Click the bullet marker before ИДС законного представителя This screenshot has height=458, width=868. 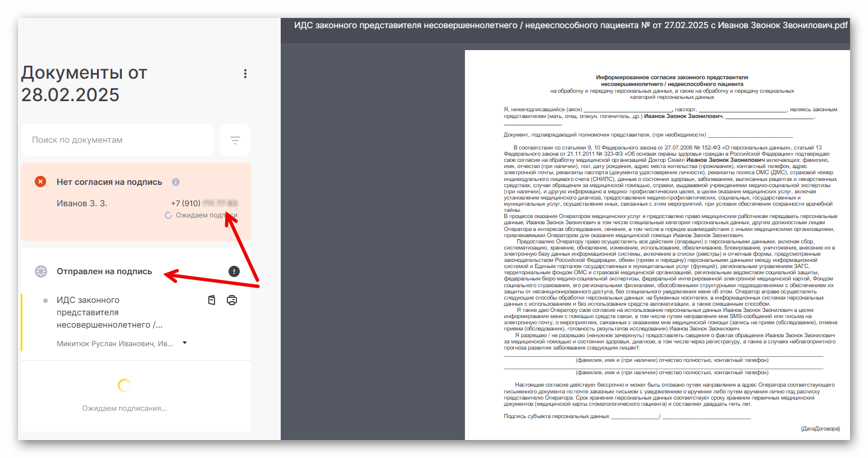click(45, 301)
